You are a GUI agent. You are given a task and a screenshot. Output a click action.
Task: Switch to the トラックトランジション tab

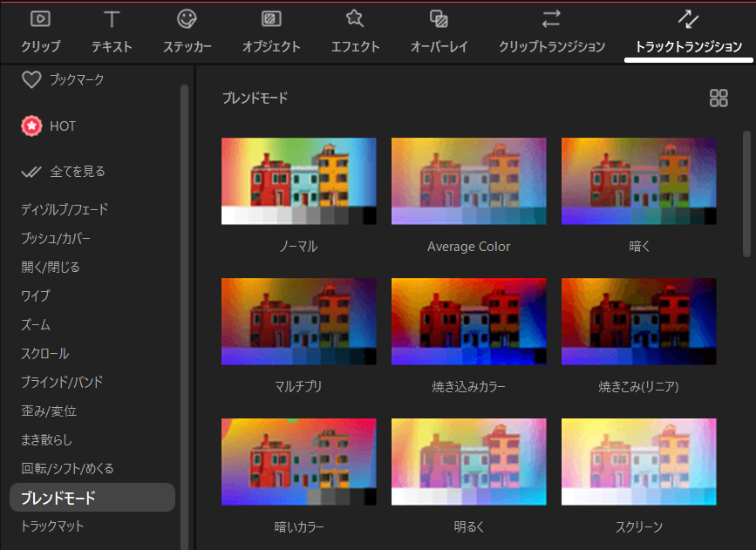pos(688,31)
